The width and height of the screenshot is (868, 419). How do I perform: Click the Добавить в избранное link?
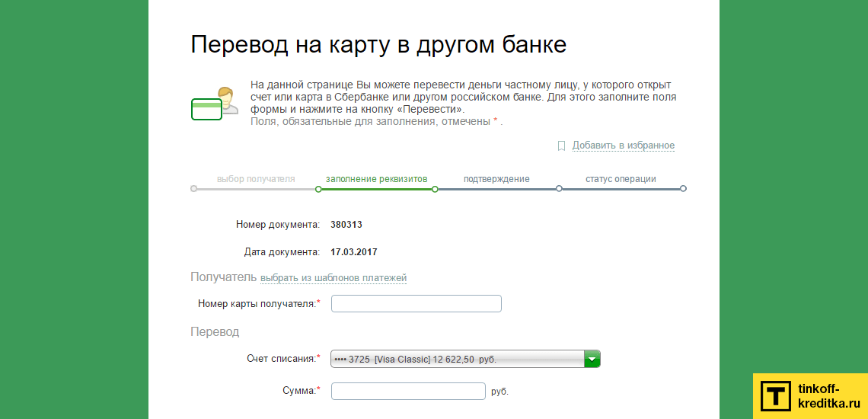pyautogui.click(x=624, y=146)
